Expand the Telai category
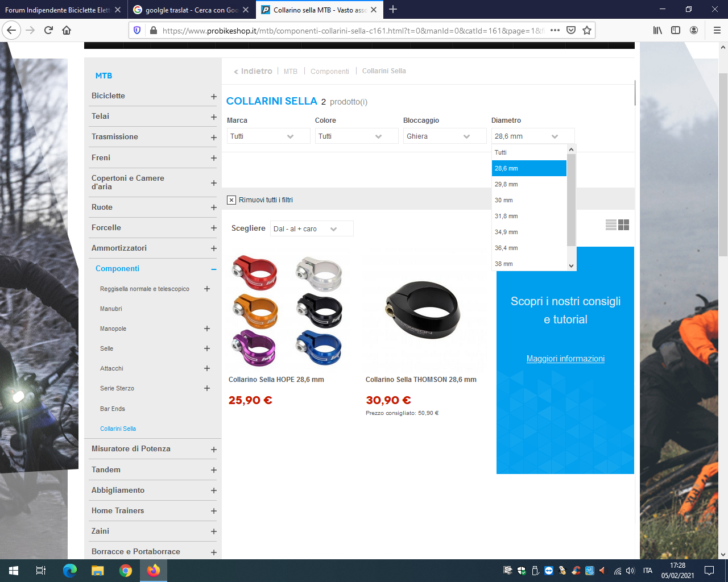Screen dimensions: 728x582 pos(214,117)
